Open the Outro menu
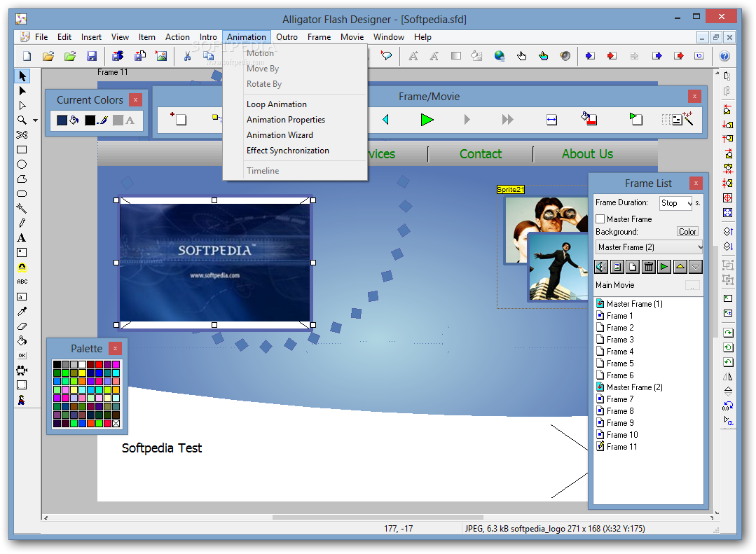756x554 pixels. coord(287,37)
